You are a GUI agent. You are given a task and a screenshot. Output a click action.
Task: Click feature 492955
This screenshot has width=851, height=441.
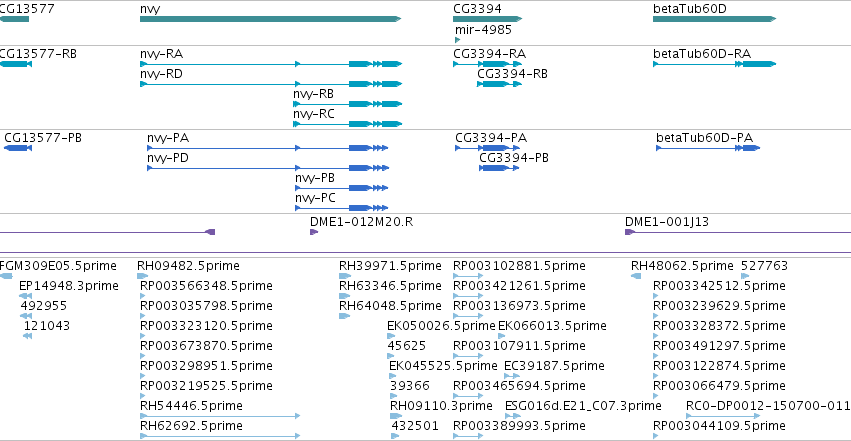(27, 316)
